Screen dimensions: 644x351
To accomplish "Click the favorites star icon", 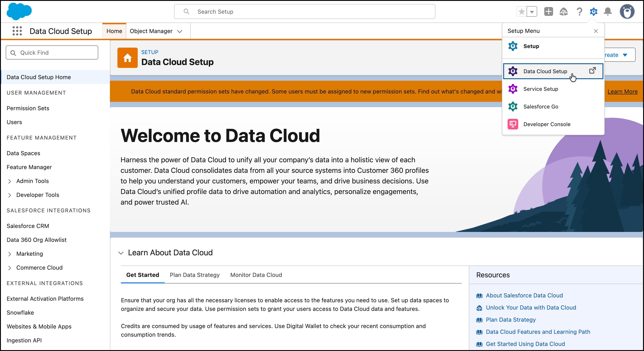I will coord(522,11).
